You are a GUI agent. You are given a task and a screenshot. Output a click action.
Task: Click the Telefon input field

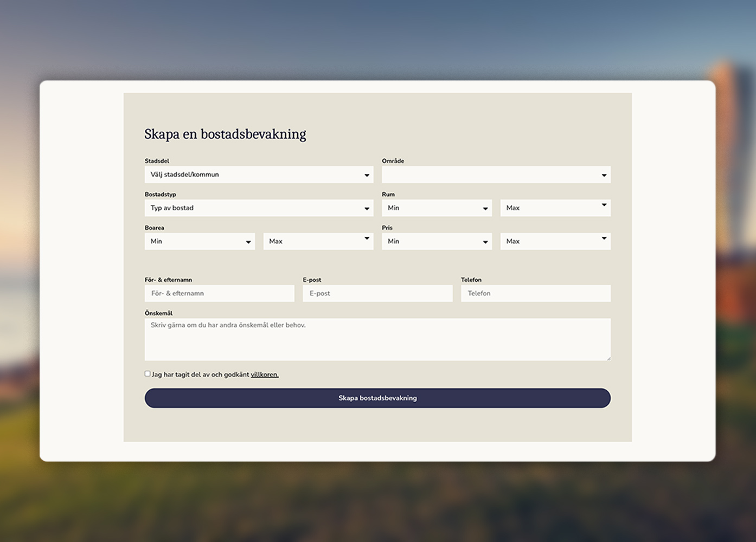pyautogui.click(x=535, y=293)
